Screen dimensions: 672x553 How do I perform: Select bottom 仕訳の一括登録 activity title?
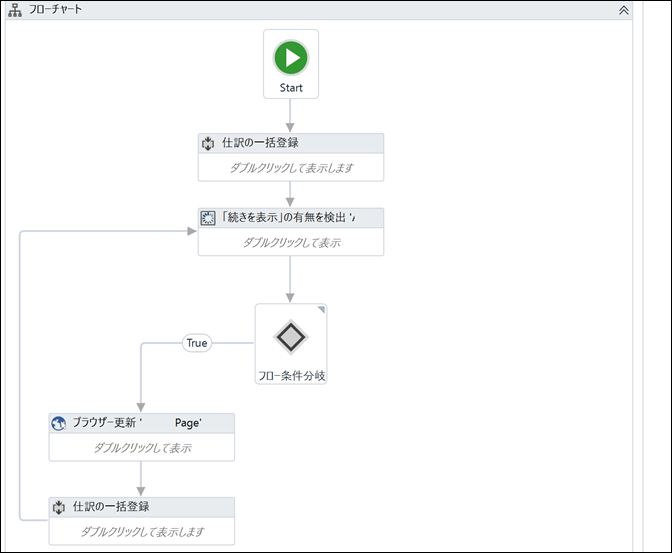[111, 507]
